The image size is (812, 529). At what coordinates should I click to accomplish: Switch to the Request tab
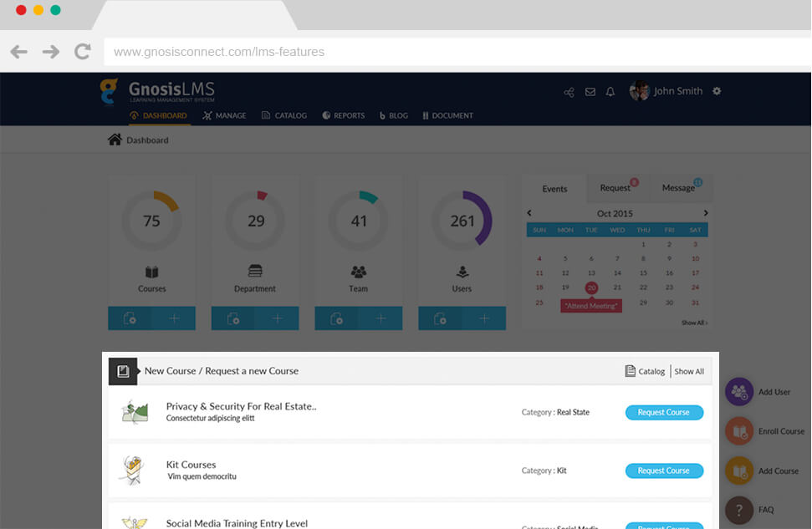point(615,188)
